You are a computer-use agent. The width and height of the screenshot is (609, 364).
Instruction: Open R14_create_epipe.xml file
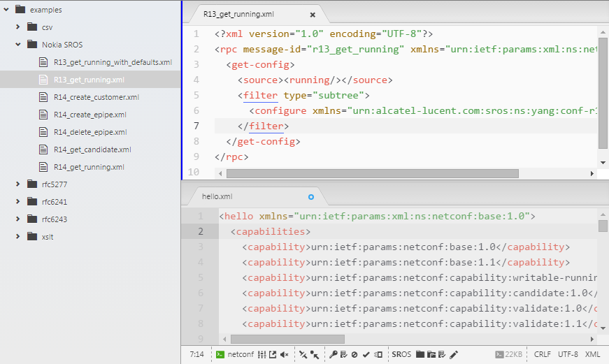90,115
